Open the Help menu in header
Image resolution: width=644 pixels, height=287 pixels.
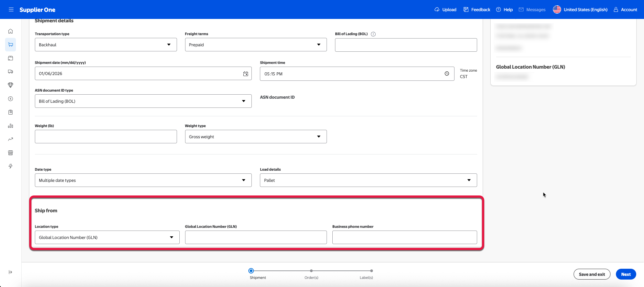504,9
